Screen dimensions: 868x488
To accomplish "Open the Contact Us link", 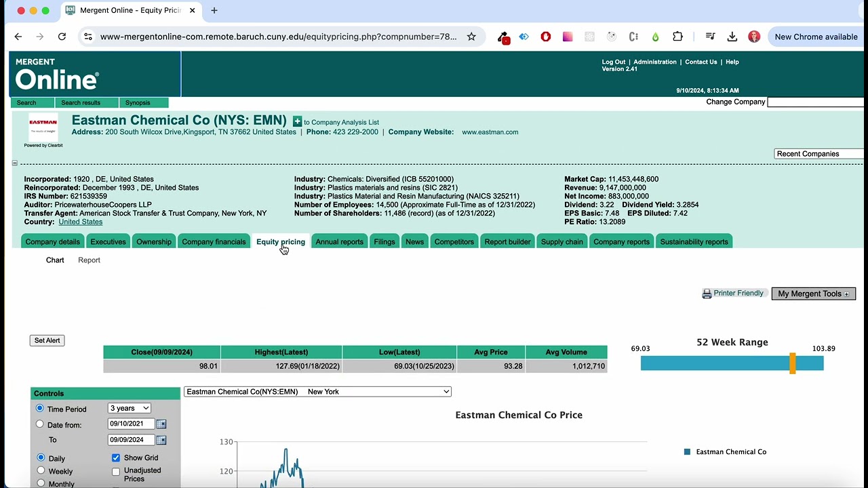I will (701, 62).
